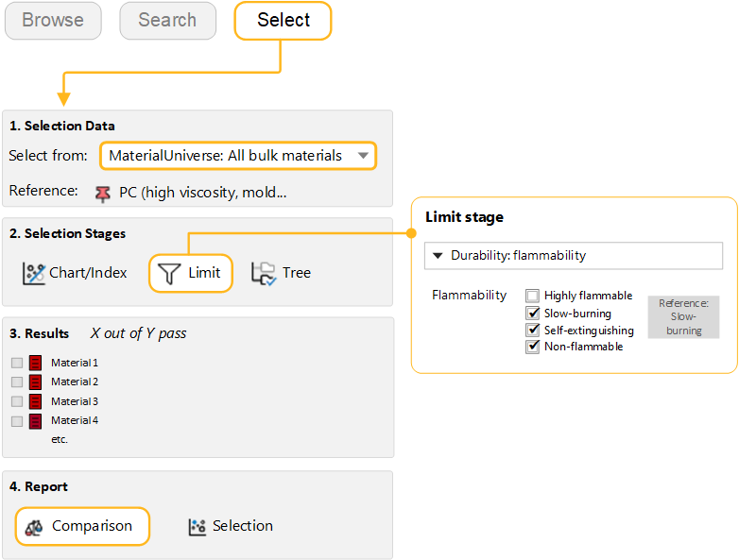Screen dimensions: 739x560
Task: Click the Comparison report icon
Action: (x=35, y=527)
